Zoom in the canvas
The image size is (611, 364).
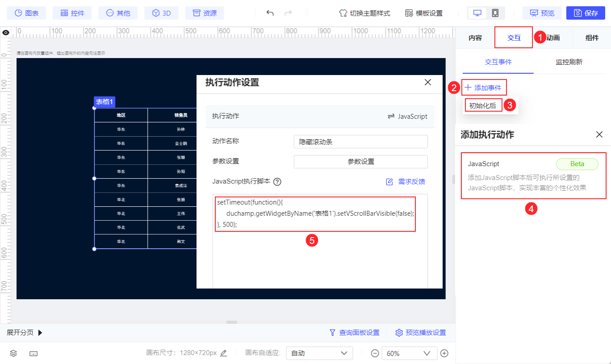[x=444, y=353]
